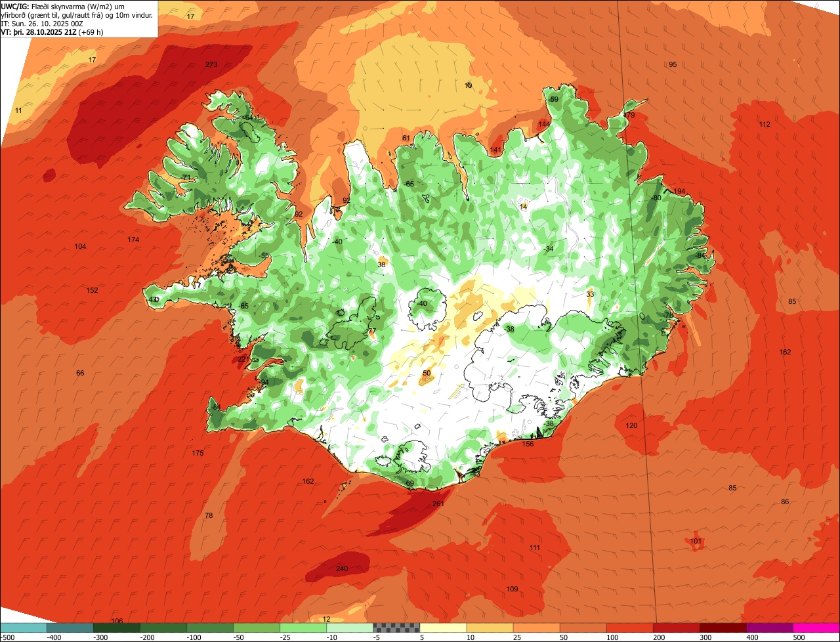
Task: Click the 175 value southwest of Iceland
Action: point(198,453)
